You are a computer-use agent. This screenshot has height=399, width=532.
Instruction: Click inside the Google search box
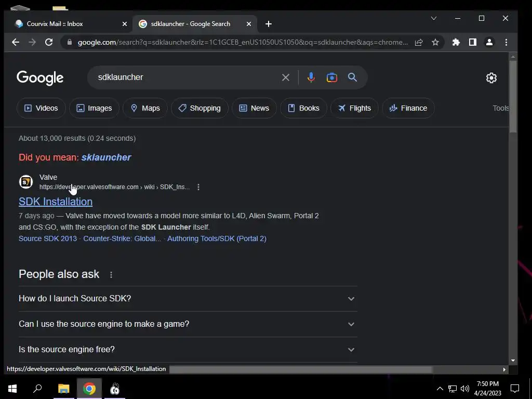click(187, 77)
